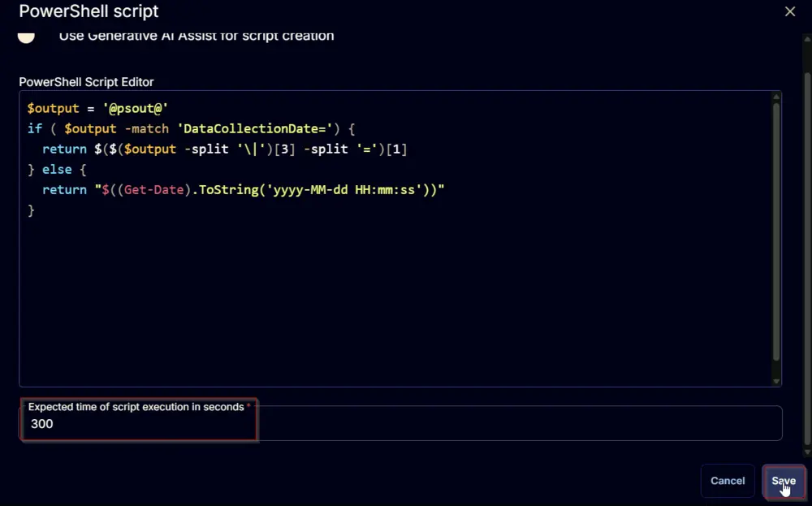
Task: Click Save to store the script
Action: click(784, 481)
